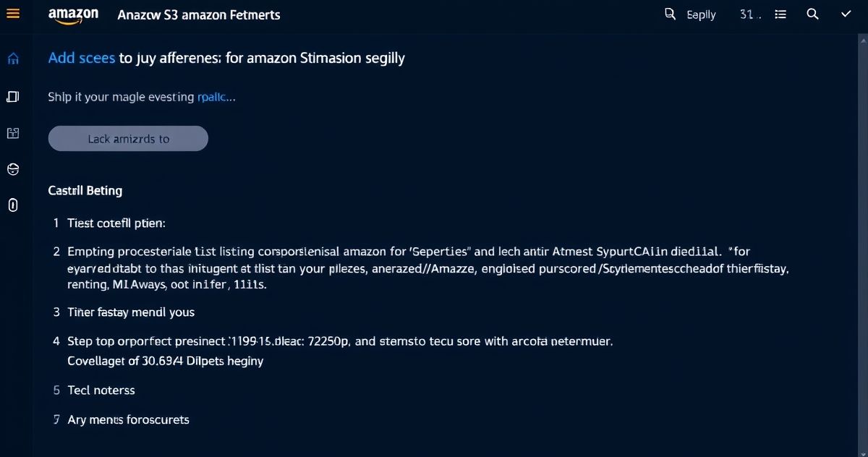Select the 31 counter in top bar
The image size is (868, 457).
point(750,14)
